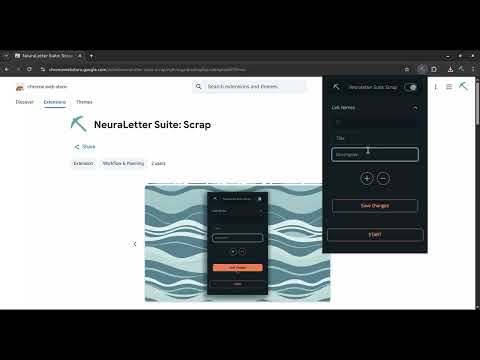The image size is (480, 360).
Task: Click the highlighted NeuraLetter extension toolbar icon
Action: coord(422,69)
